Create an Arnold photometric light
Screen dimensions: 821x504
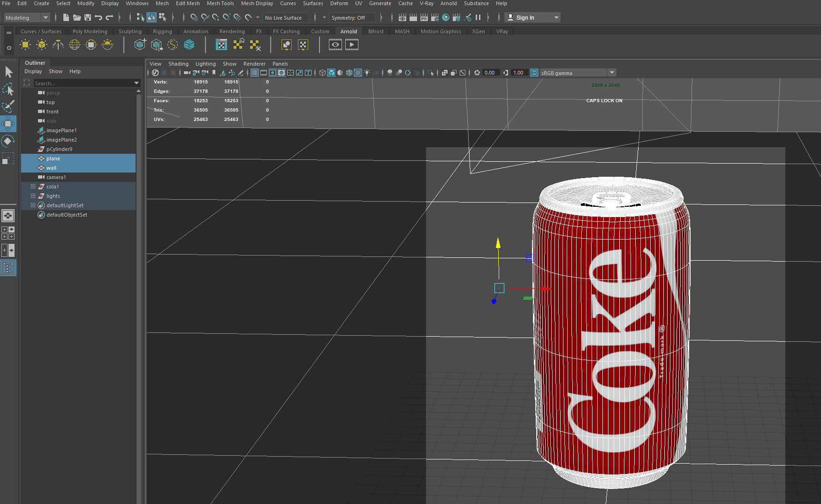tap(58, 45)
